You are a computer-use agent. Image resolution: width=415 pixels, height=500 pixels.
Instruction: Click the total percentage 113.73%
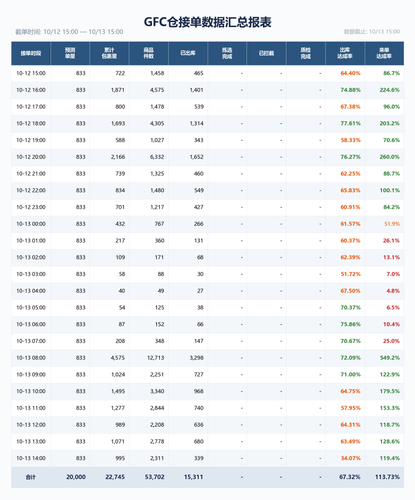coord(387,477)
